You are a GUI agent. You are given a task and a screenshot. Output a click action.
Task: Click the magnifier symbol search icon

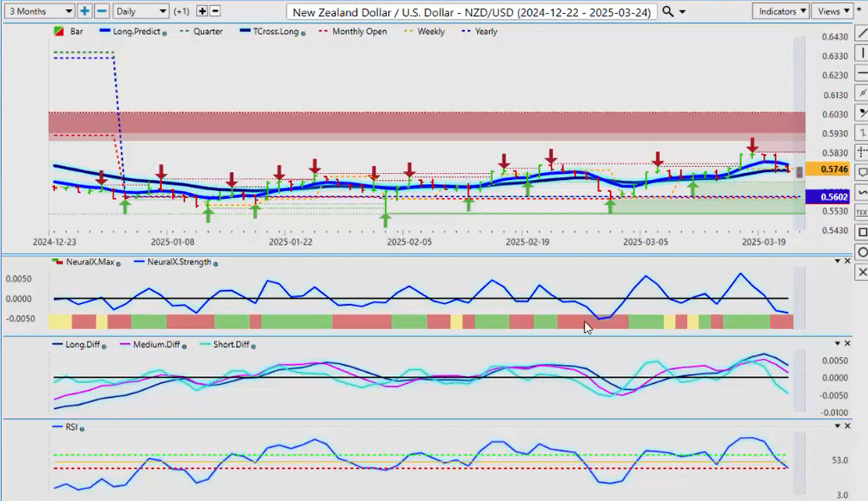coord(669,11)
